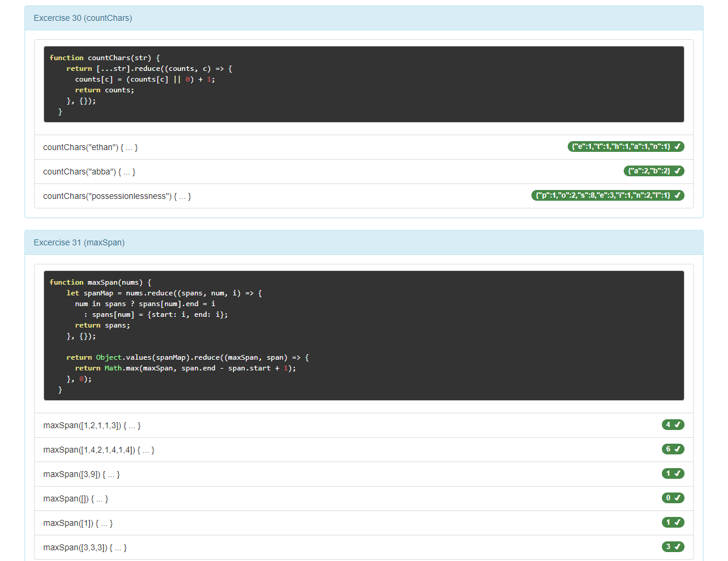Click the passed badge for countChars("possessionlessness")
Viewport: 728px width, 561px height.
608,195
